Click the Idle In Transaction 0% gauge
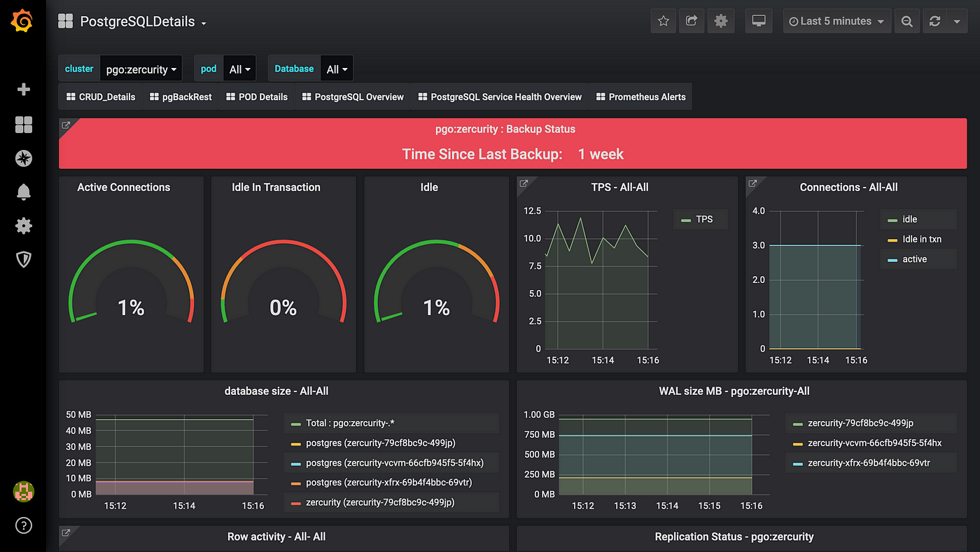The width and height of the screenshot is (980, 552). (283, 282)
